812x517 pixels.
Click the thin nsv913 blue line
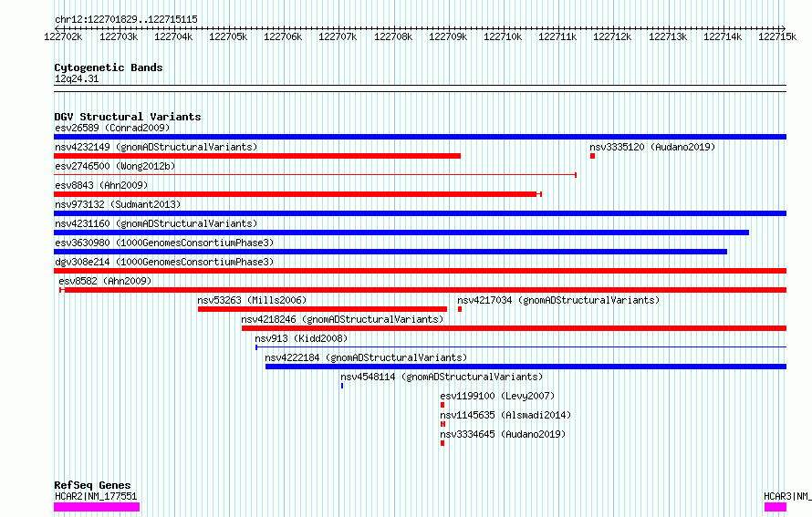(521, 347)
